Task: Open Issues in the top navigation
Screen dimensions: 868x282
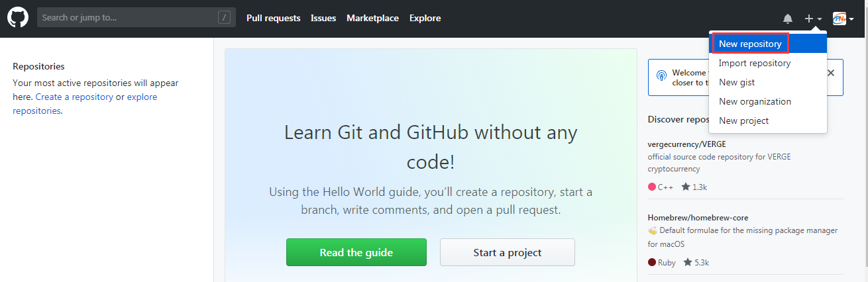Action: 323,18
